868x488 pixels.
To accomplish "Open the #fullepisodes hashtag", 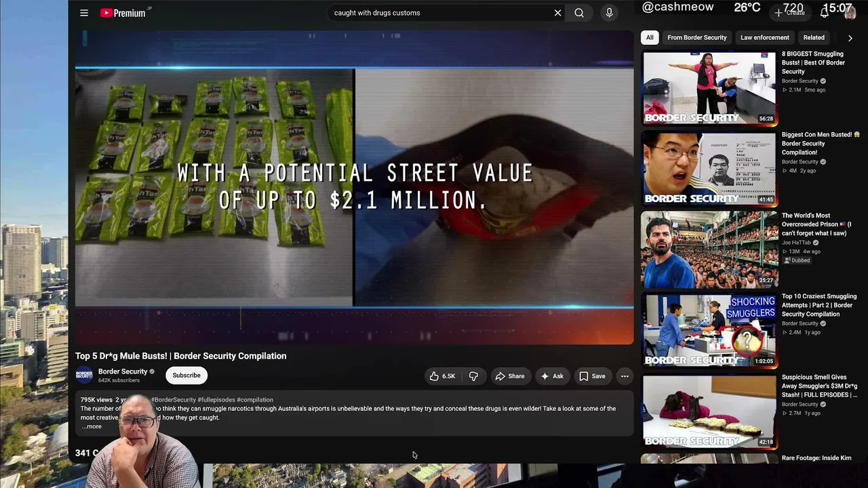I will (216, 400).
